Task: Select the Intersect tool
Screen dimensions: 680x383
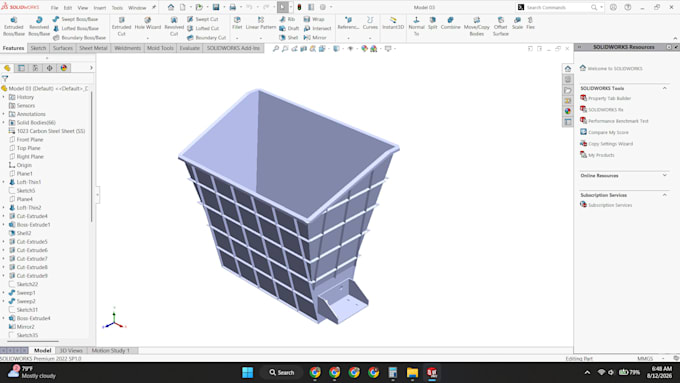Action: (317, 28)
